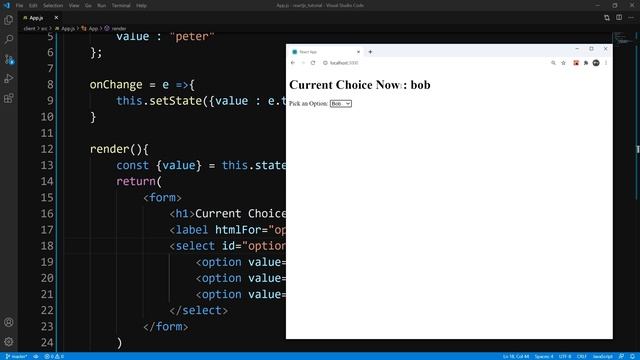Click the VS Code editor vertical scrollbar
The height and width of the screenshot is (360, 640).
[637, 192]
